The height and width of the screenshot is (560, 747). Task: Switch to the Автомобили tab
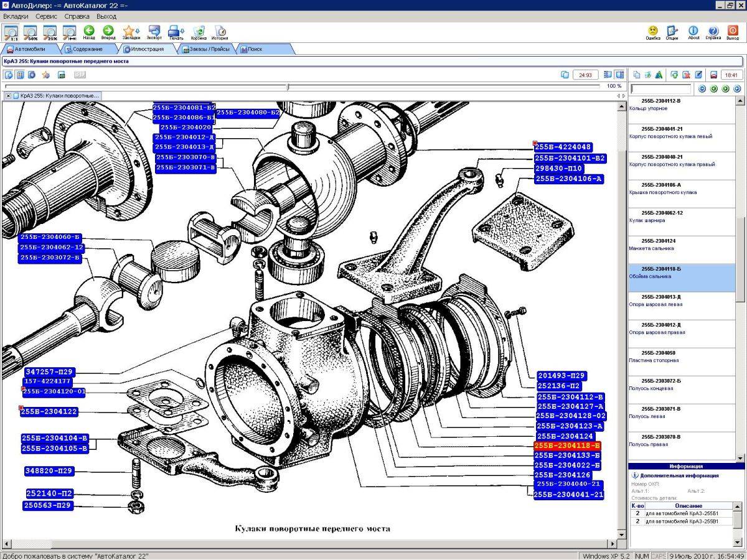point(30,49)
